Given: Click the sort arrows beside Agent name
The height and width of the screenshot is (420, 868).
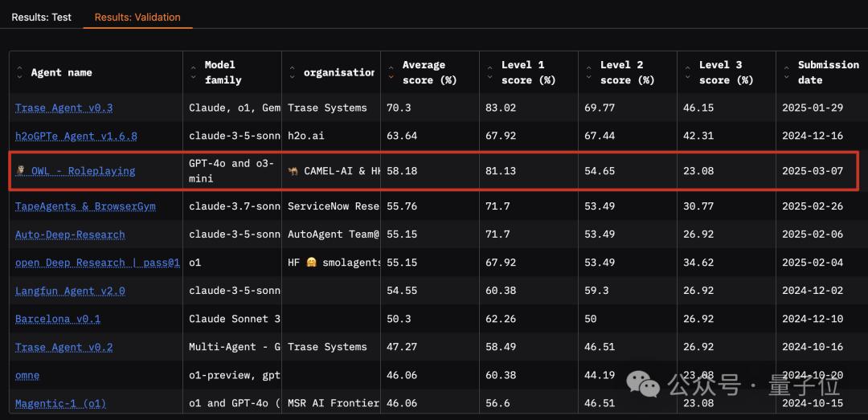Looking at the screenshot, I should pos(20,73).
